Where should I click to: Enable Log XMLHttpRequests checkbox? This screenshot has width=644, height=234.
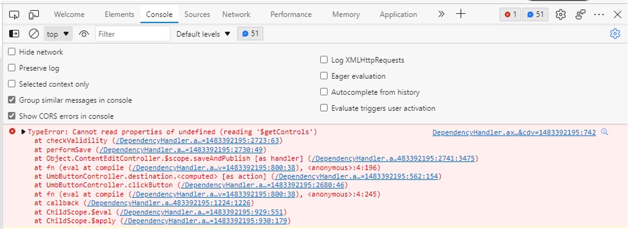(x=324, y=60)
